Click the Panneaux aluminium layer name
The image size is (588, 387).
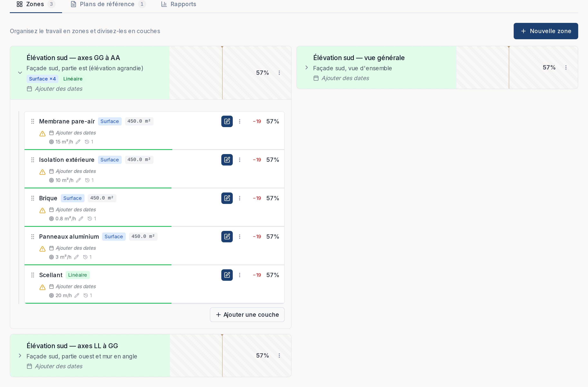click(x=69, y=236)
